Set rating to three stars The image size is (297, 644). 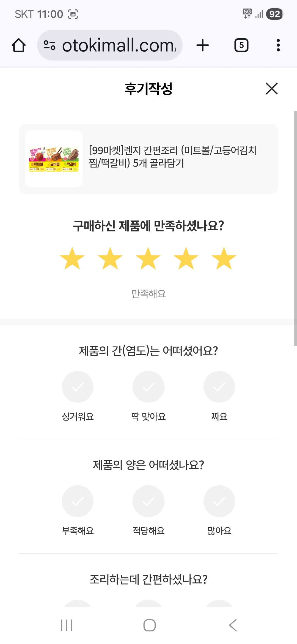tap(148, 258)
